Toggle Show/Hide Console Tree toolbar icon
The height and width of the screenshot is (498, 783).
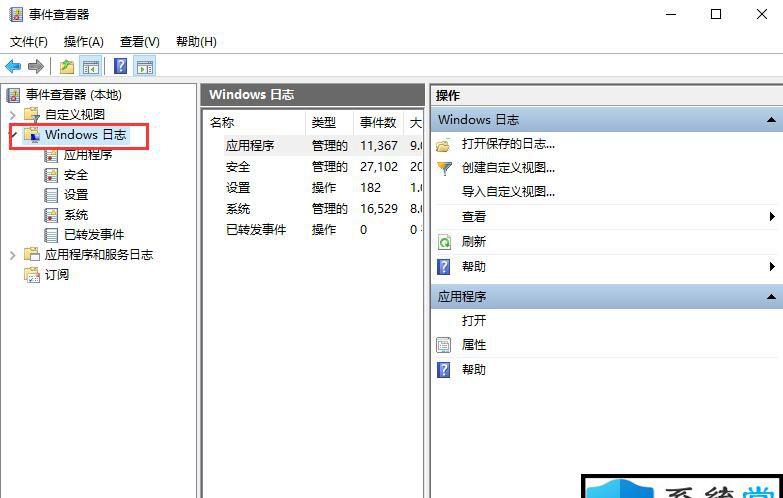91,66
